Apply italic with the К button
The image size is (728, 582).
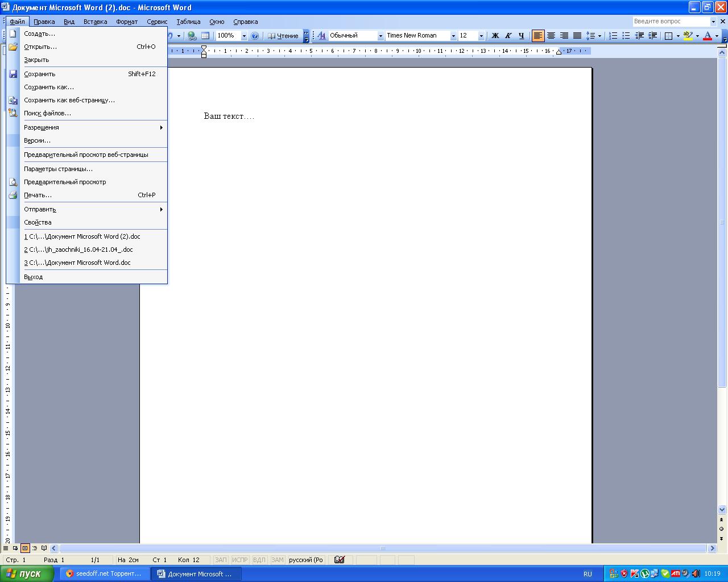[x=508, y=36]
